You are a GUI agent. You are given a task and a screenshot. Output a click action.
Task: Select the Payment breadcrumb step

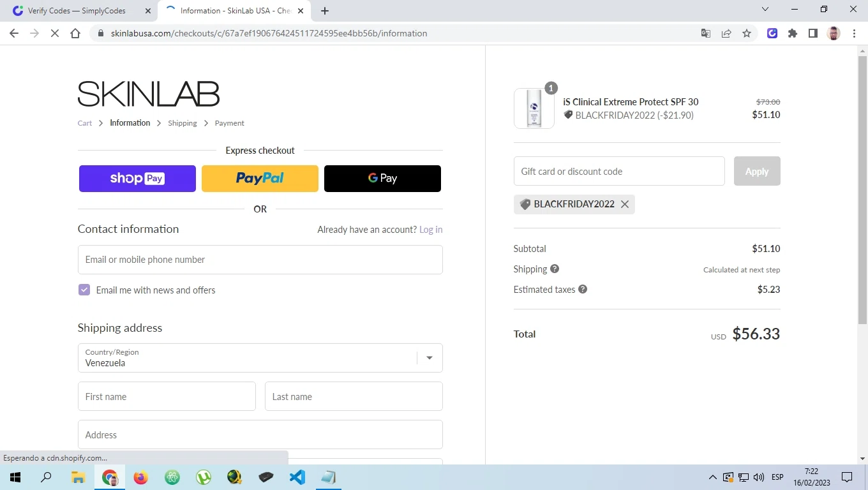point(230,123)
